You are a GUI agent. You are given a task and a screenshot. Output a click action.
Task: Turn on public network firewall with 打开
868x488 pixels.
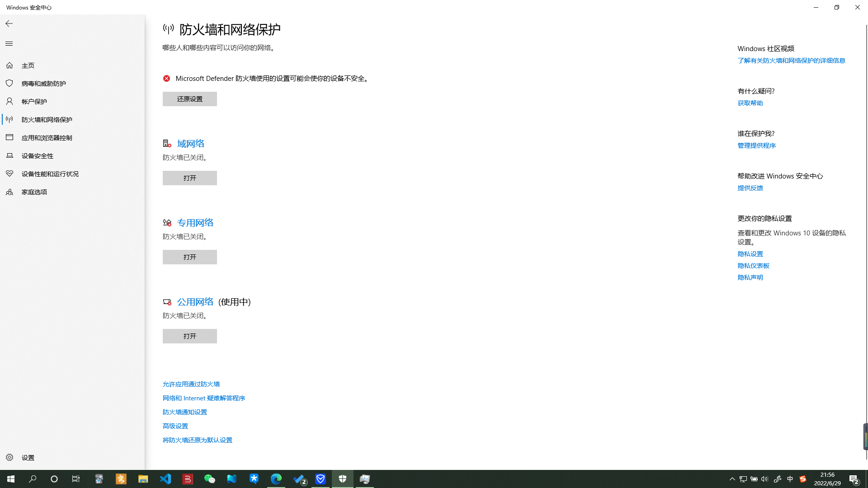190,336
